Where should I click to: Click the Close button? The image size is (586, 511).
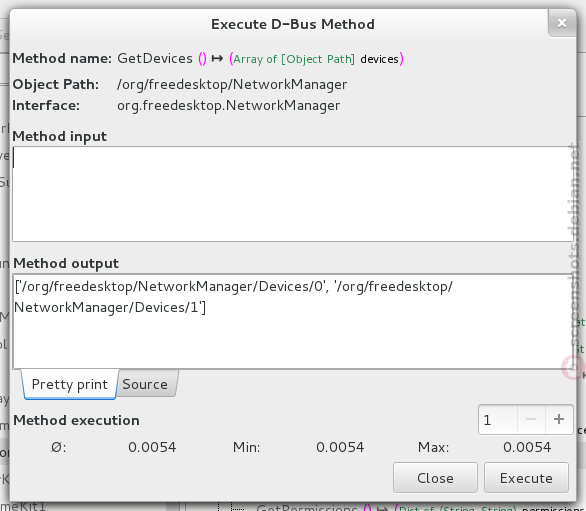435,478
